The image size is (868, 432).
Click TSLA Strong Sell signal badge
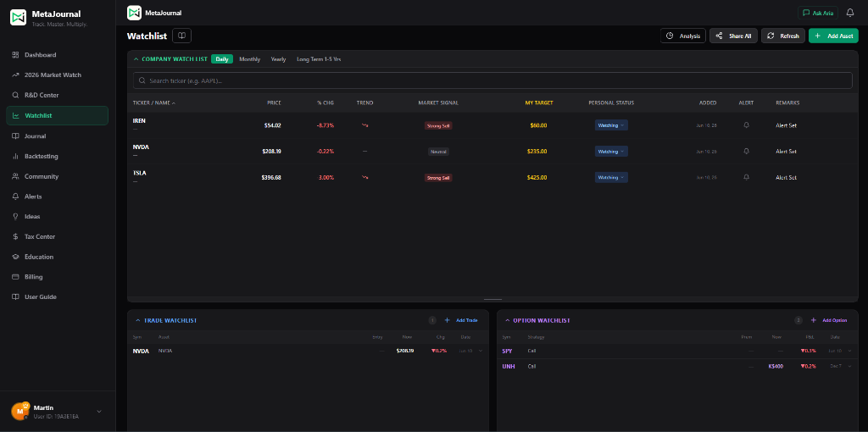pos(438,178)
